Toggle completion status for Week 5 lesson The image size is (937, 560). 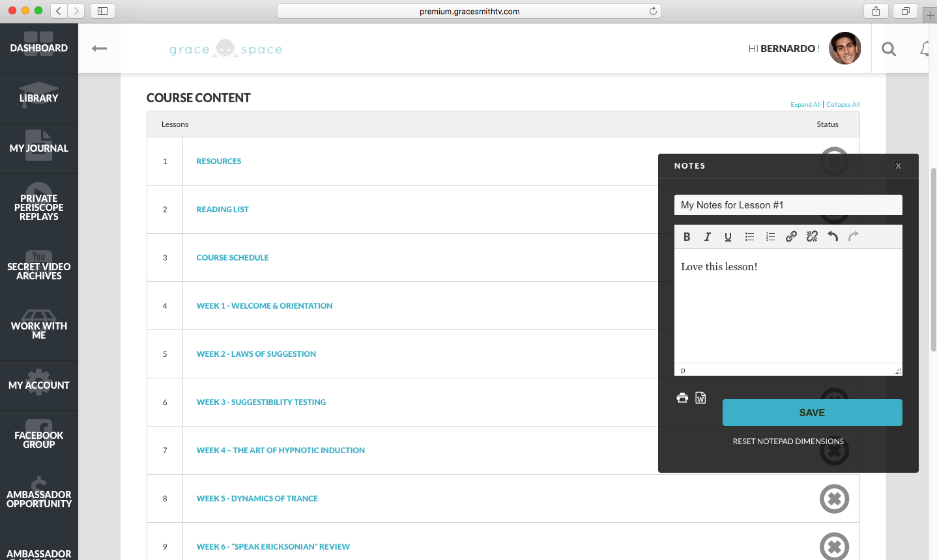click(834, 499)
